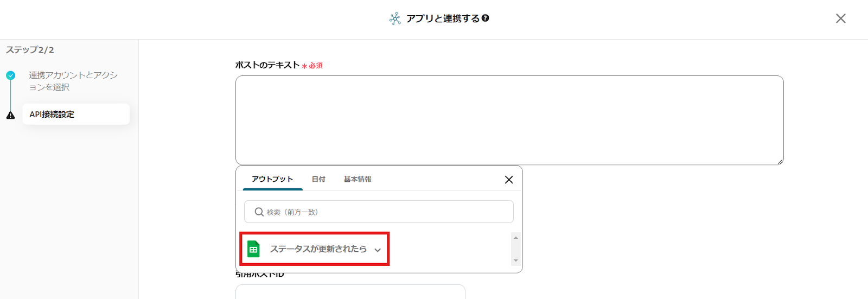The width and height of the screenshot is (868, 299).
Task: Open the help question mark icon
Action: click(486, 18)
